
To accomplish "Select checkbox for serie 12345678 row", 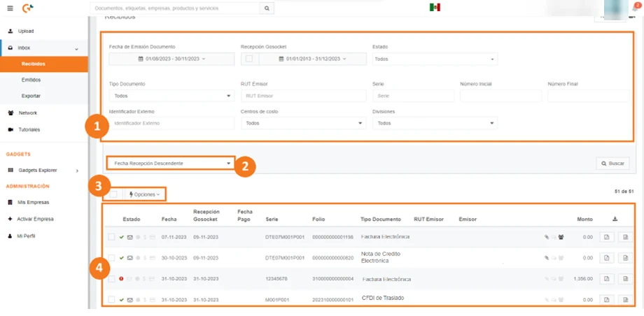I will click(111, 279).
